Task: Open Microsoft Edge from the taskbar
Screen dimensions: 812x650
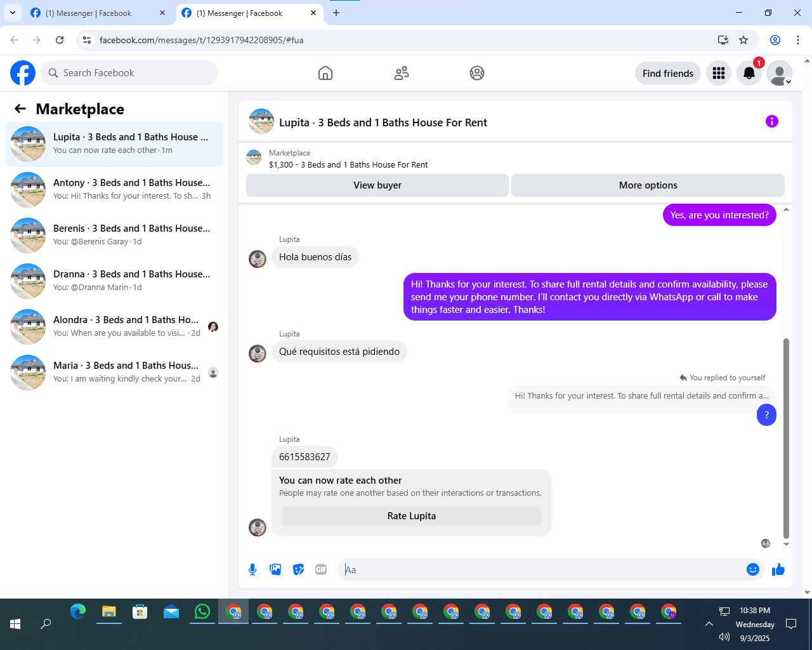Action: [78, 611]
